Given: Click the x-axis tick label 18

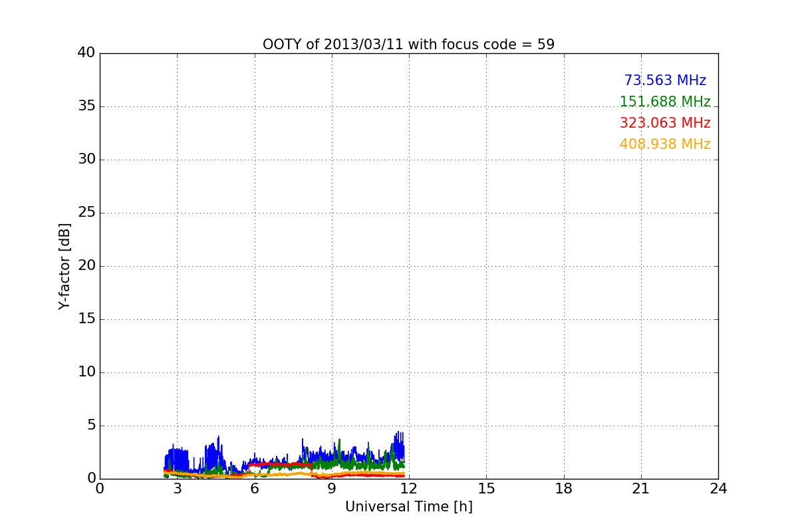Looking at the screenshot, I should coord(564,489).
